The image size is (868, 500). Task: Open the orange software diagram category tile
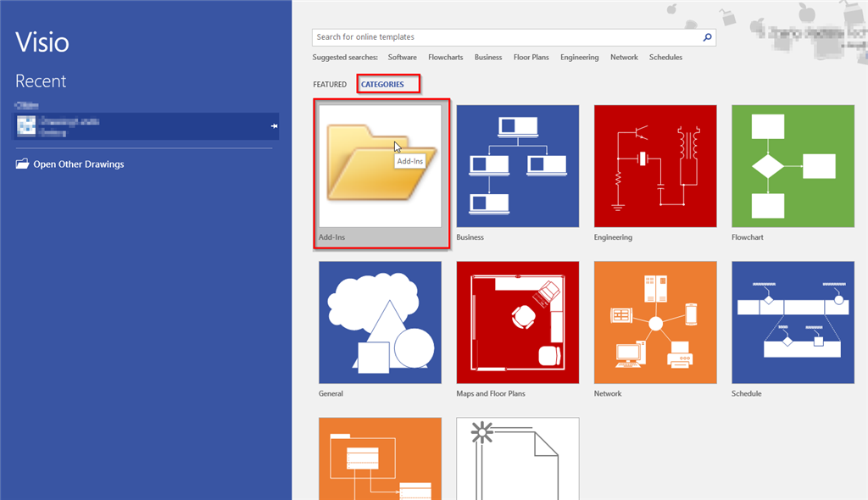[381, 459]
